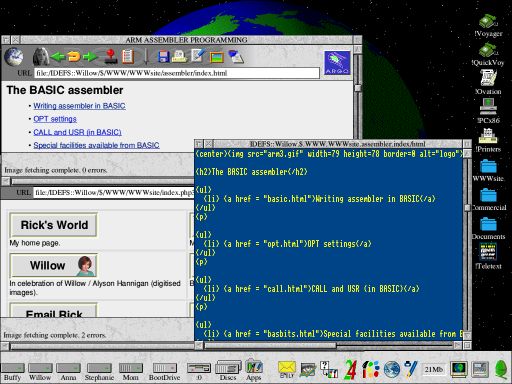512x384 pixels.
Task: Open the :0 floppy drive icon
Action: 199,371
